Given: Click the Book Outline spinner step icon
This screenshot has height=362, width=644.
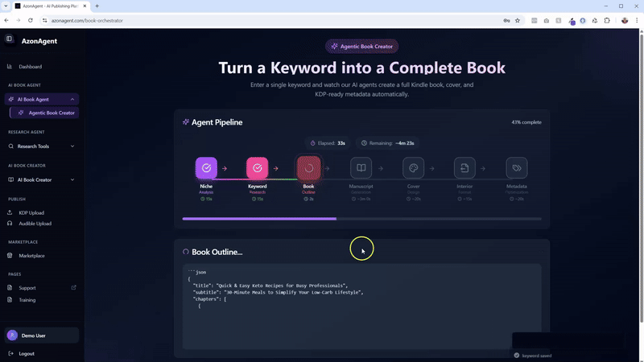Looking at the screenshot, I should pos(308,168).
